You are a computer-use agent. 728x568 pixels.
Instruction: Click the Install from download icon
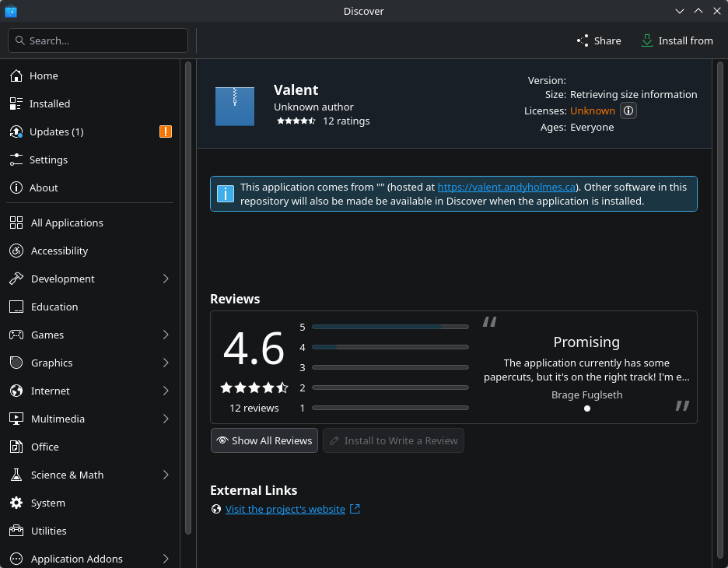tap(647, 40)
